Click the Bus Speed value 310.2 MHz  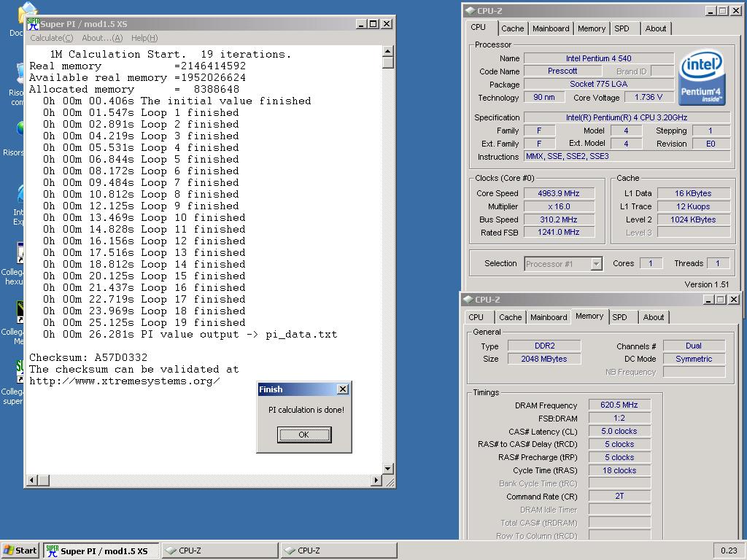[559, 219]
